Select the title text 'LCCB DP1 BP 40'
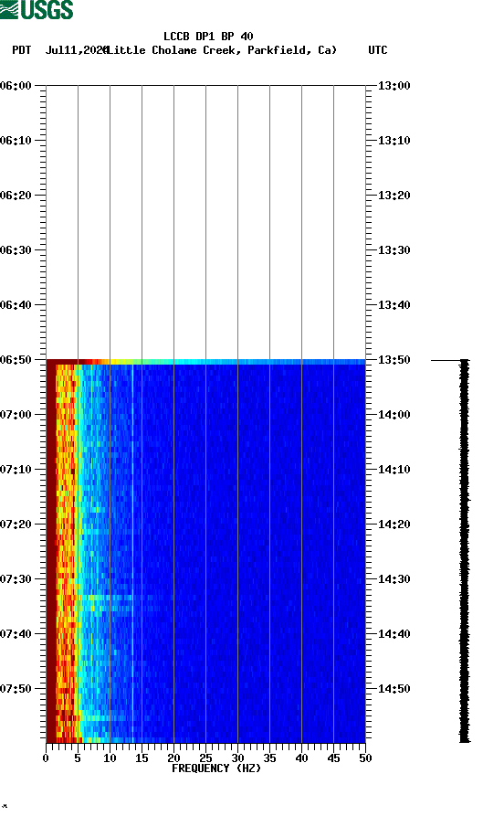This screenshot has width=504, height=816. pyautogui.click(x=208, y=37)
